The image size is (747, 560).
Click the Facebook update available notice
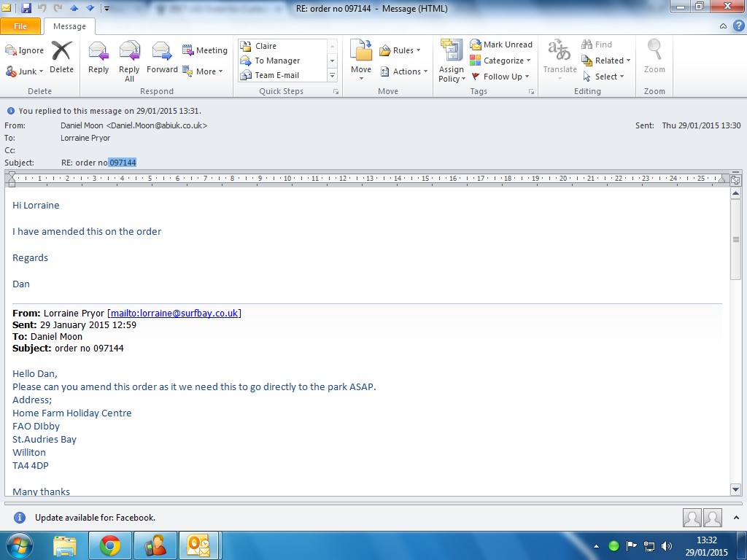96,518
